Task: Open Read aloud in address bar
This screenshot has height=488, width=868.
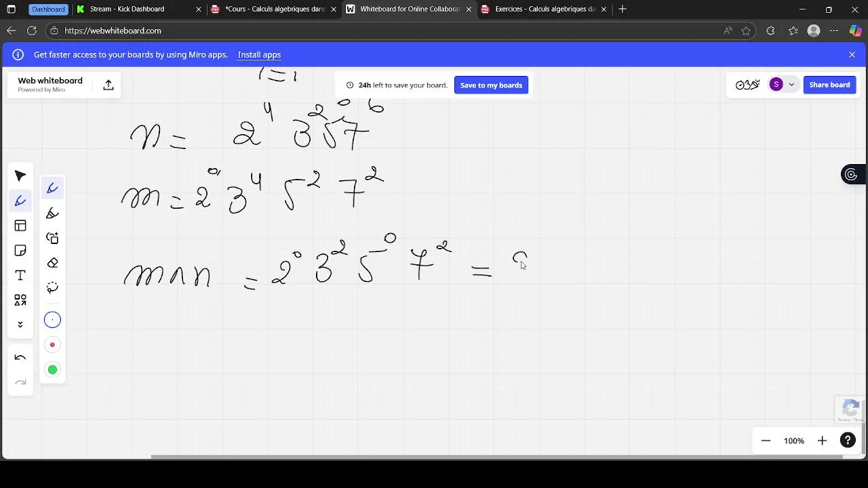Action: pyautogui.click(x=728, y=30)
